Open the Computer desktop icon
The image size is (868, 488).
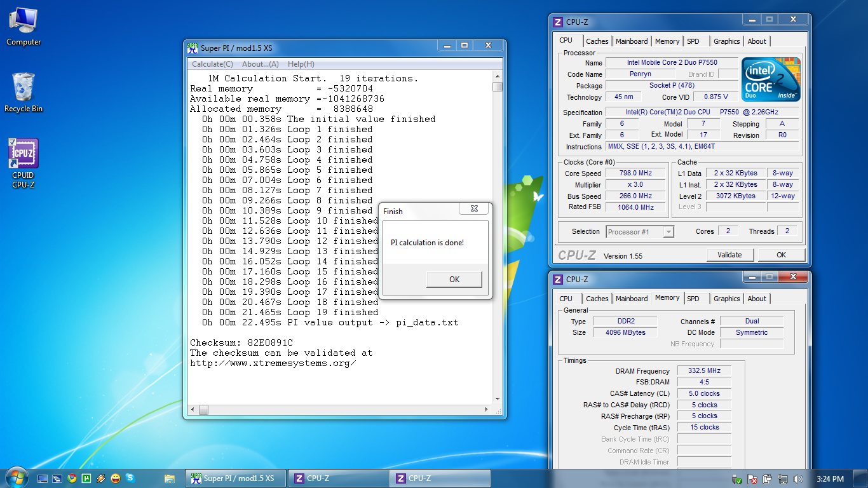(24, 27)
